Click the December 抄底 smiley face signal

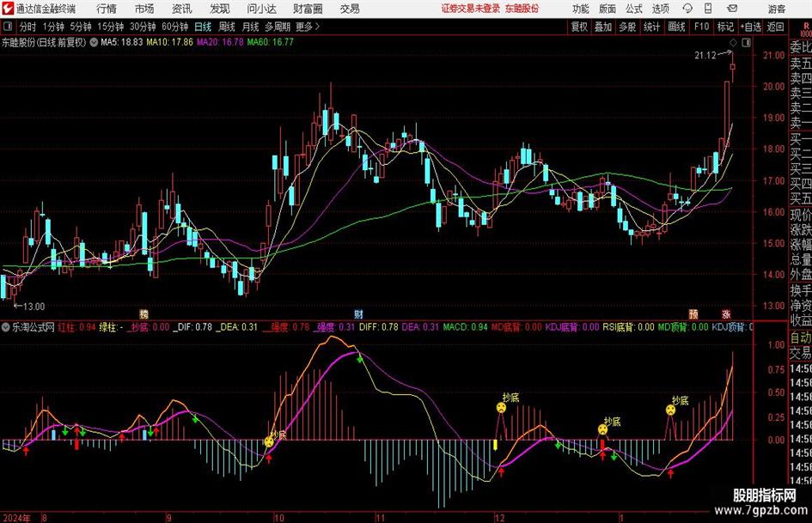point(501,408)
